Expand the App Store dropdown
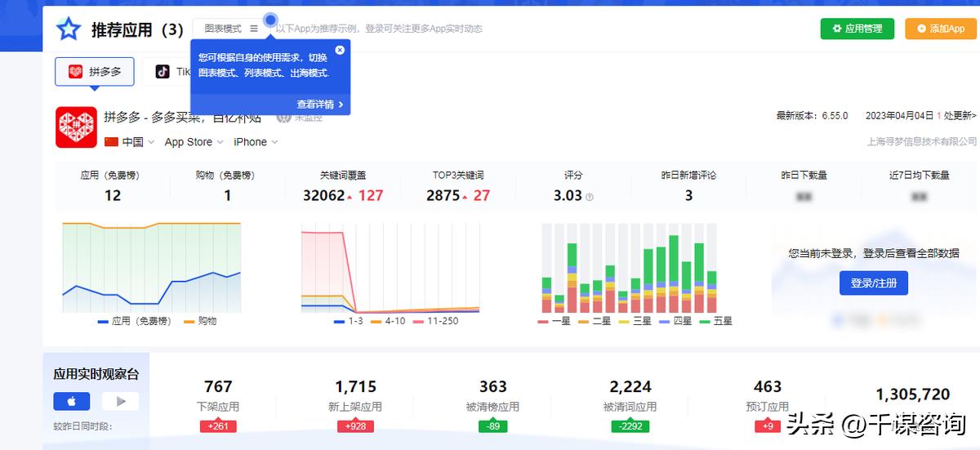The width and height of the screenshot is (980, 450). click(194, 142)
